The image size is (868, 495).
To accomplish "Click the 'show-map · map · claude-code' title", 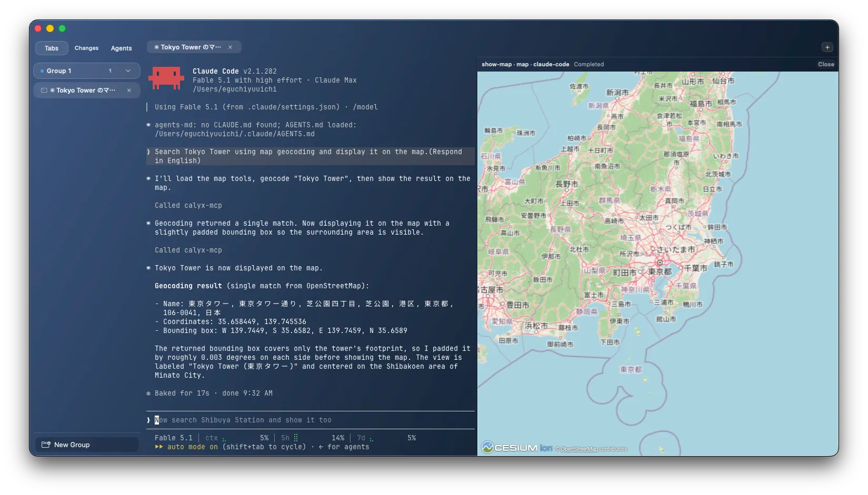I will 525,64.
